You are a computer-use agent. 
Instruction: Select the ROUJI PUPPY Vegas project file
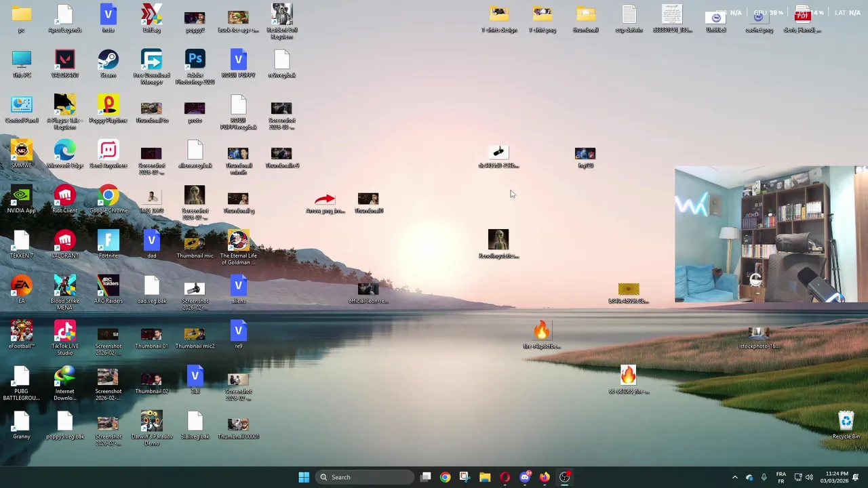[238, 64]
